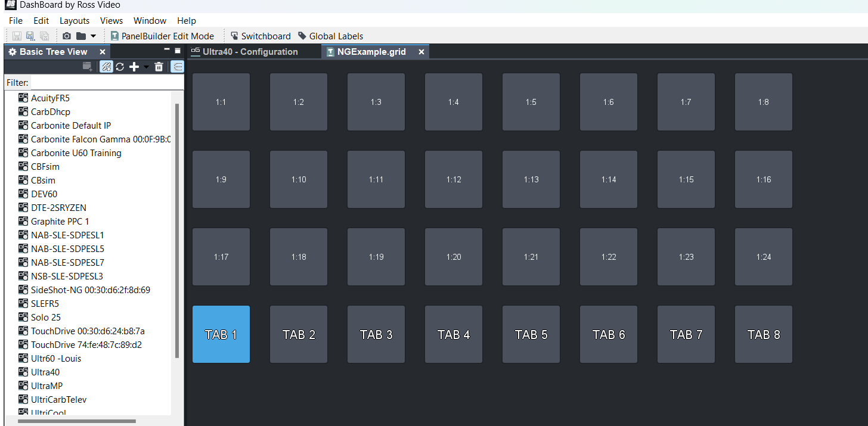Click the add-folder icon in tree toolbar
The image size is (868, 426).
[88, 67]
